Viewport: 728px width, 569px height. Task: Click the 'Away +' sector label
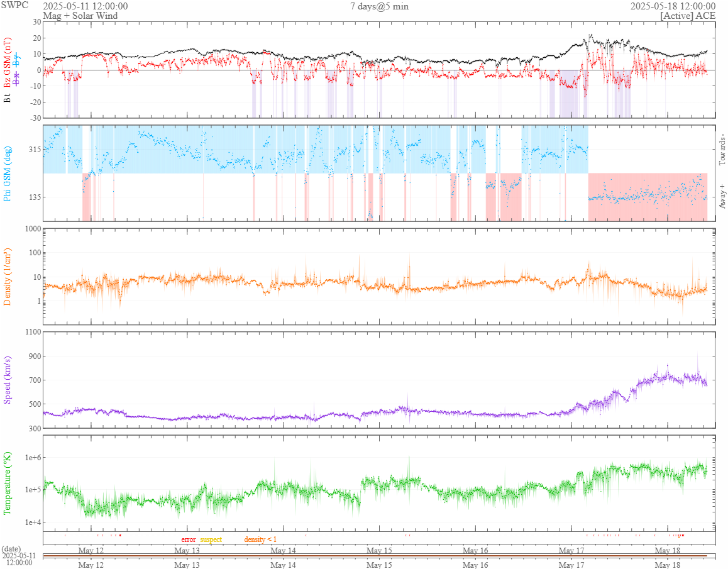[722, 197]
